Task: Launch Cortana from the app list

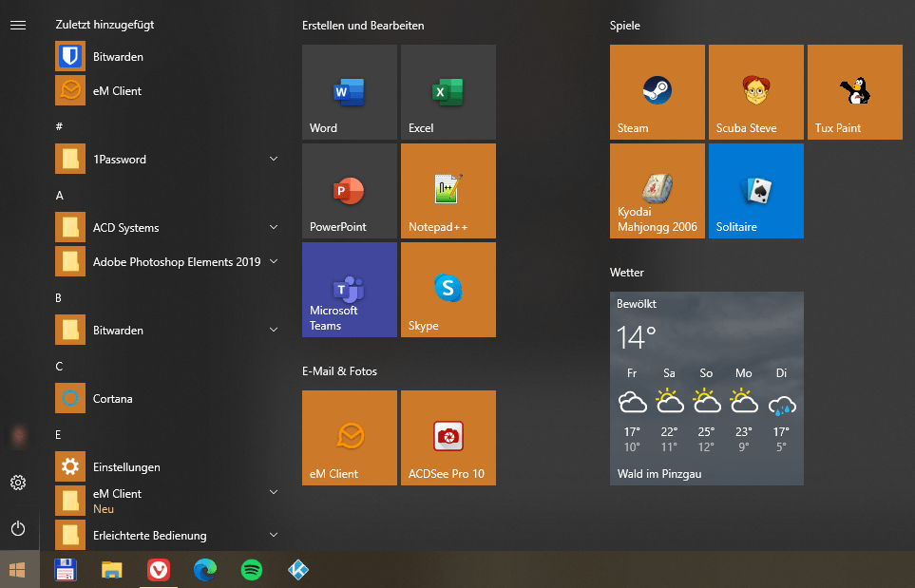Action: (x=166, y=398)
